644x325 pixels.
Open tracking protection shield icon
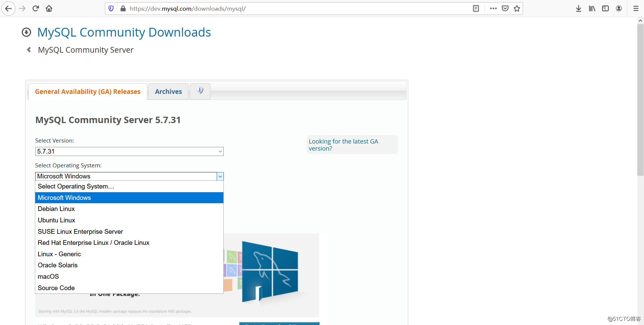(x=111, y=8)
